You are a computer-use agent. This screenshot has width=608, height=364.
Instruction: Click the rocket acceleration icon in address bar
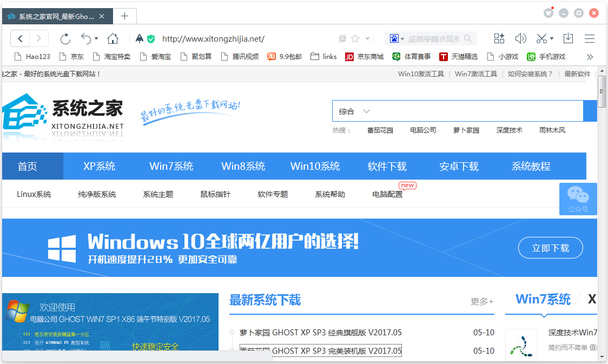(139, 38)
